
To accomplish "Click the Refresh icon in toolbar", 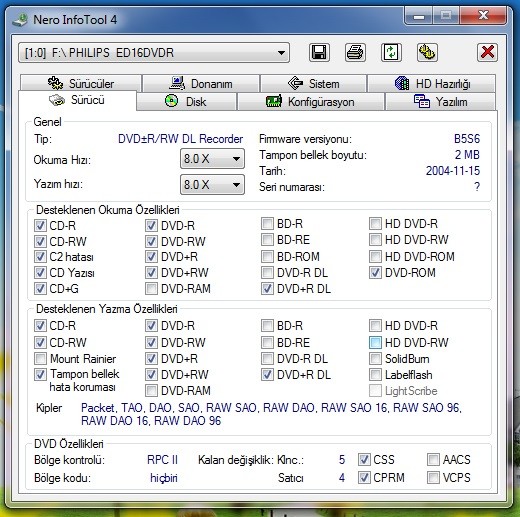I will click(x=391, y=52).
